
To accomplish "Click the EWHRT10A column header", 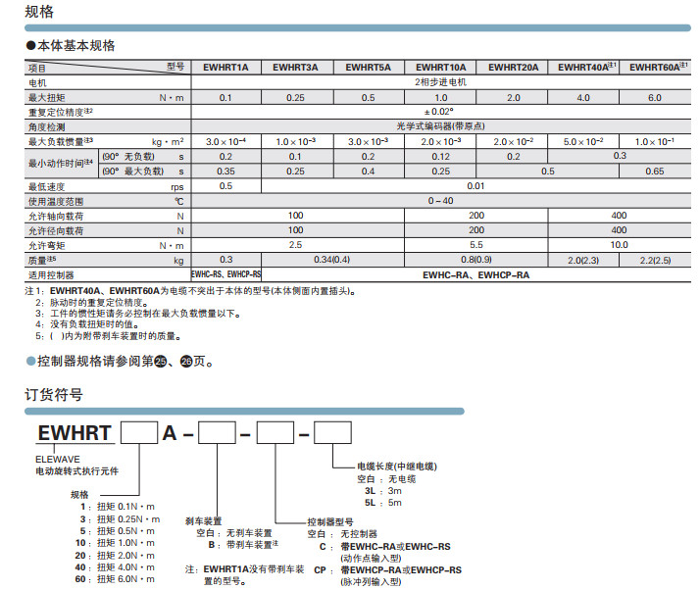I will pos(439,68).
